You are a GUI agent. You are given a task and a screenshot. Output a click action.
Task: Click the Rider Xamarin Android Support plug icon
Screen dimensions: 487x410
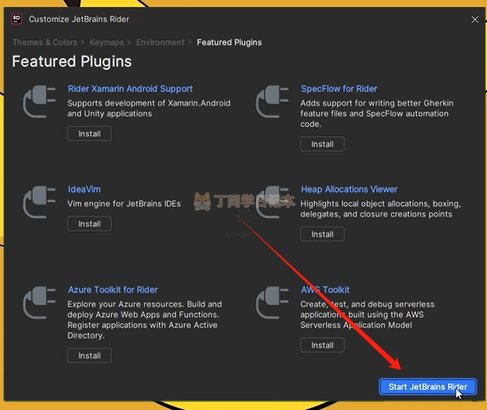point(39,102)
